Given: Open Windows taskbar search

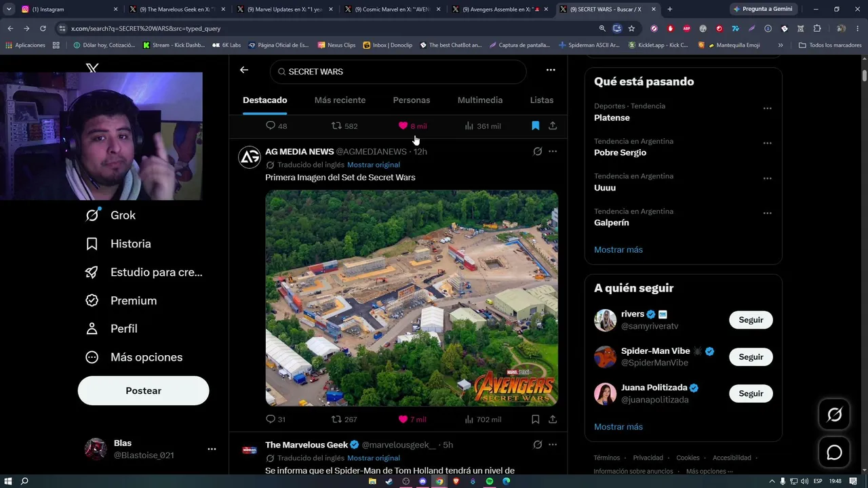Looking at the screenshot, I should pyautogui.click(x=25, y=481).
